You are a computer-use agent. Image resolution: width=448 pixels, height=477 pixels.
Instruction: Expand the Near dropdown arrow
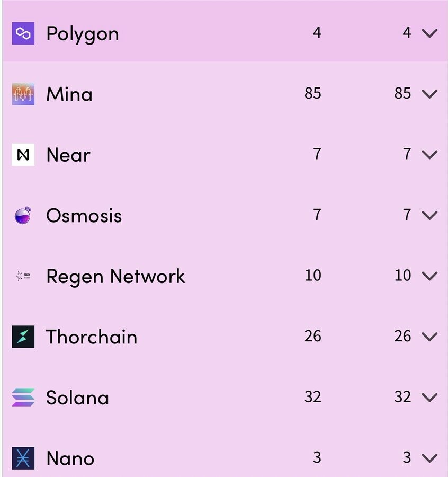point(429,154)
